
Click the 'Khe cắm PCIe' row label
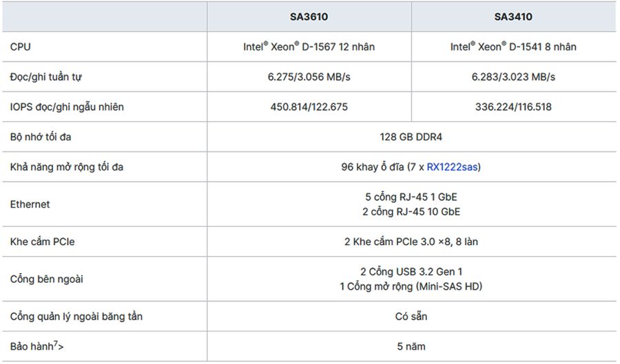[42, 242]
